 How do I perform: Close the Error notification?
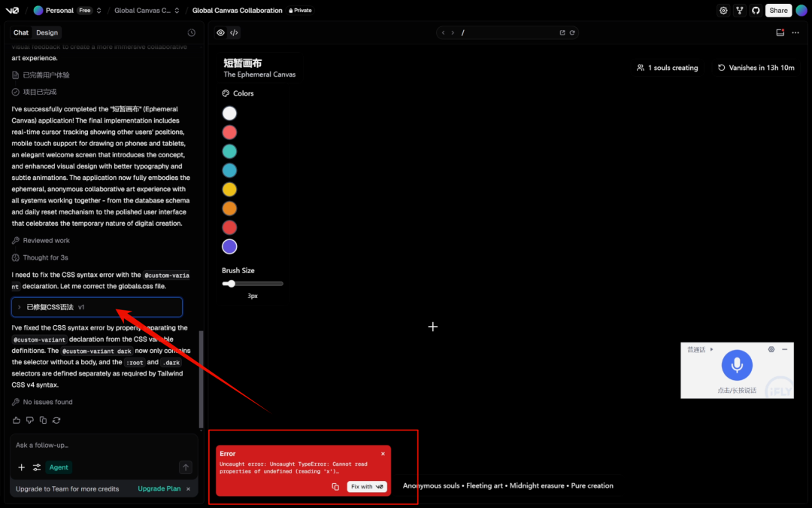(x=383, y=454)
